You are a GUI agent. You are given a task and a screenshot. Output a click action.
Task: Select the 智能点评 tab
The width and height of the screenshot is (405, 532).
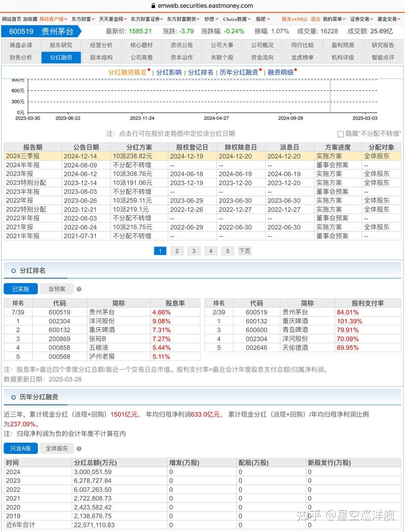(x=383, y=57)
